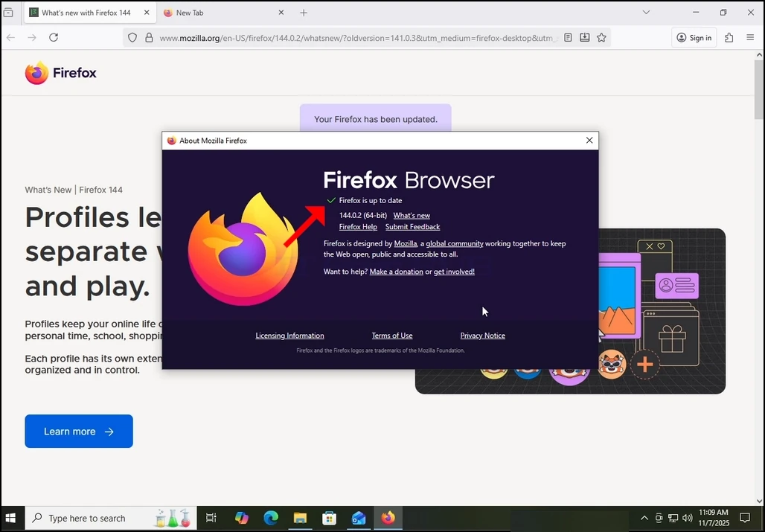Show hidden system tray icons
The image size is (765, 532).
click(644, 518)
